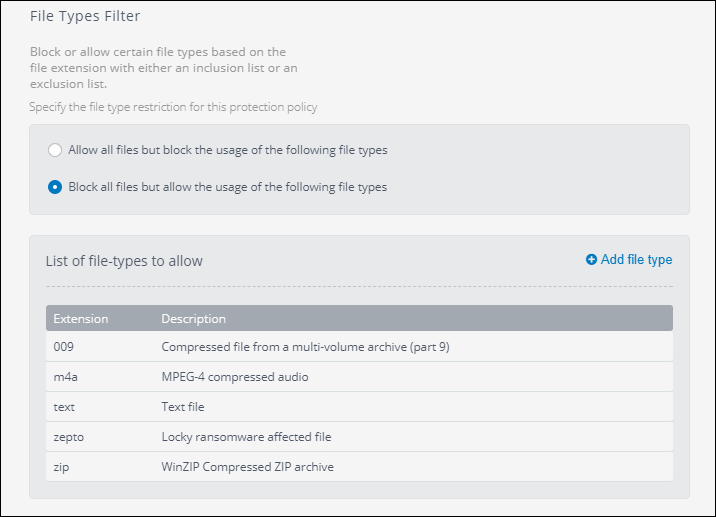
Task: Select the m4a extension row
Action: click(65, 377)
